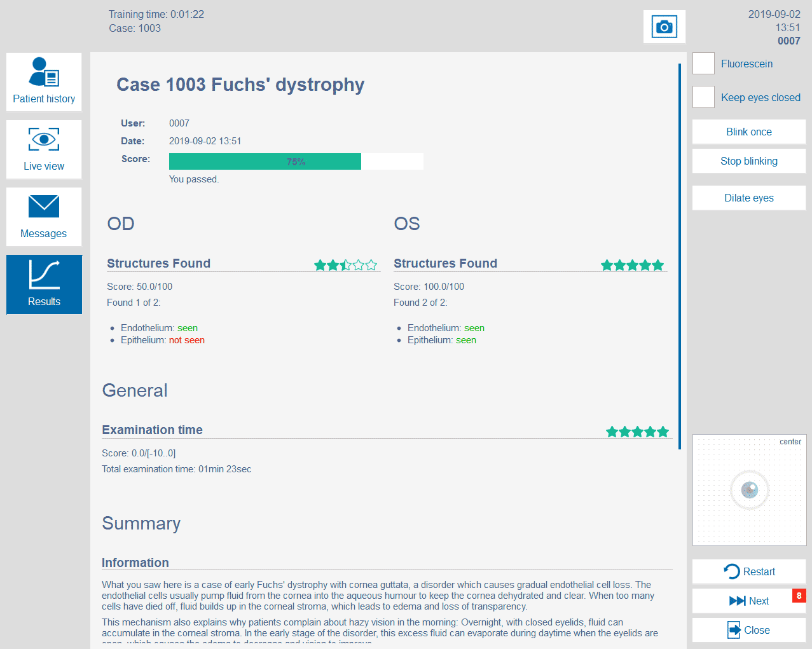This screenshot has width=812, height=649.
Task: Click the 75% score progress bar
Action: click(296, 161)
